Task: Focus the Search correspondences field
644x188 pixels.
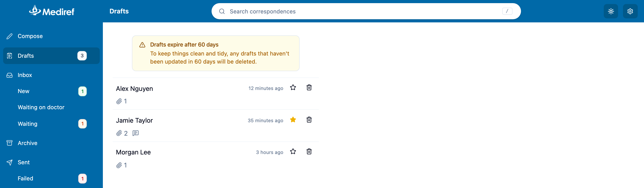Action: (366, 11)
